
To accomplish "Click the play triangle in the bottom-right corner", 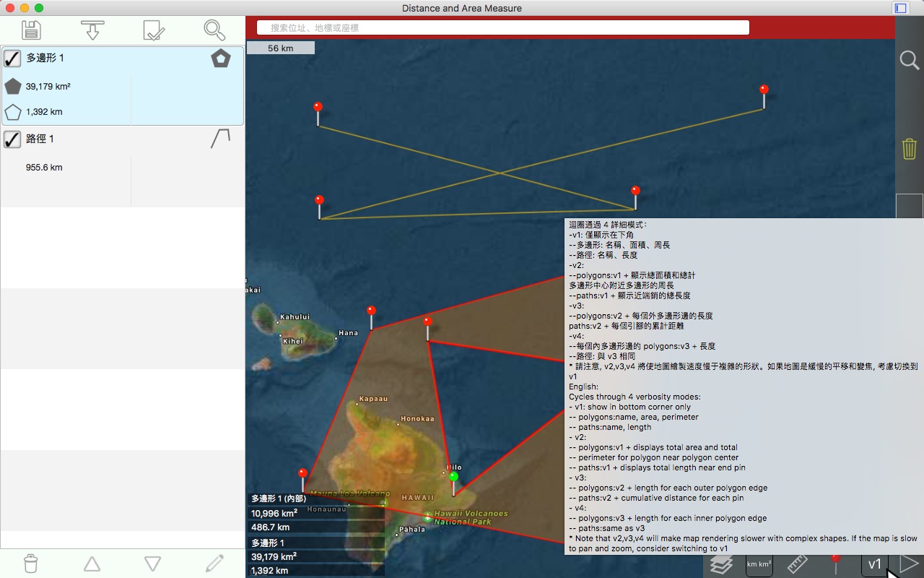I will coord(909,564).
